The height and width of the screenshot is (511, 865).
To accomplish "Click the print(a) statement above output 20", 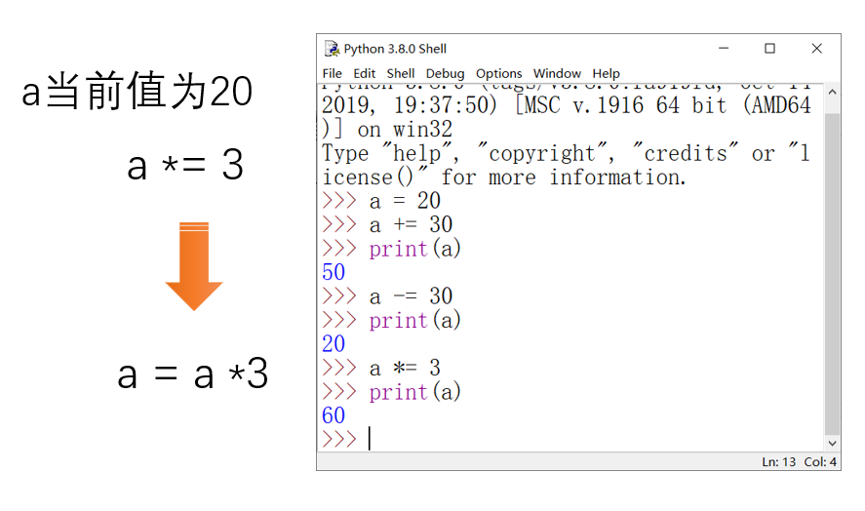I will point(415,321).
